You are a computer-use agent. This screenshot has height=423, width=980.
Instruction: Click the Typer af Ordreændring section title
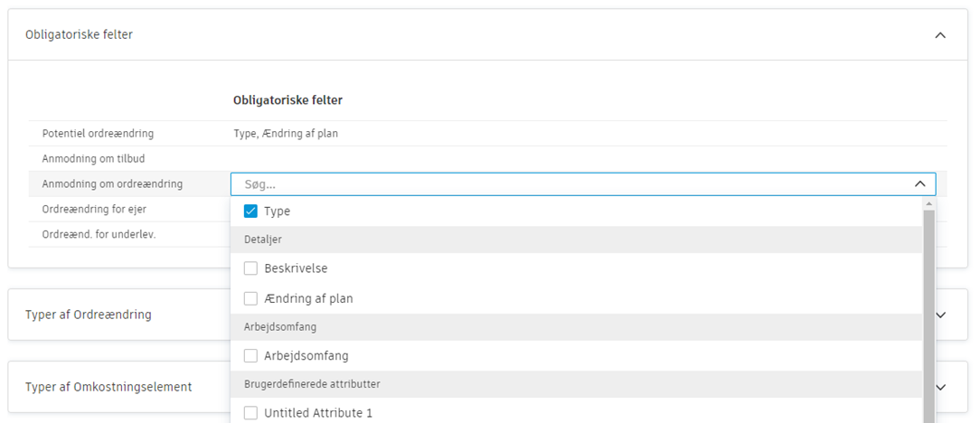[x=89, y=315]
